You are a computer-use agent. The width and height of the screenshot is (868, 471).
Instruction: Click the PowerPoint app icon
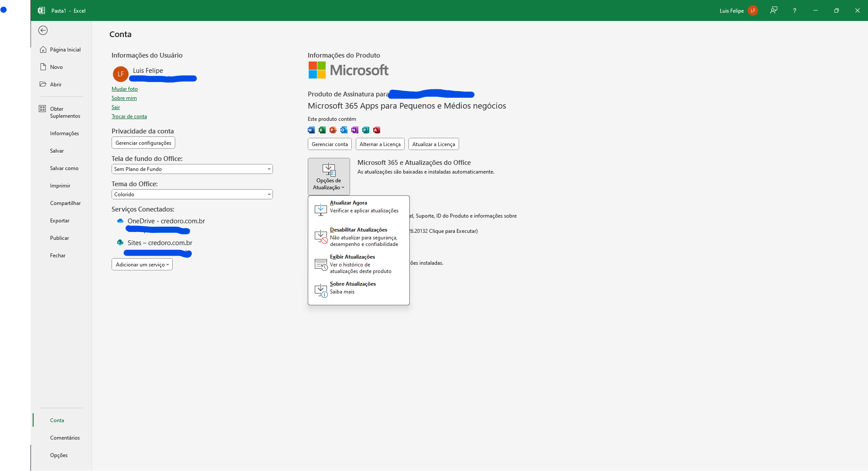(333, 130)
